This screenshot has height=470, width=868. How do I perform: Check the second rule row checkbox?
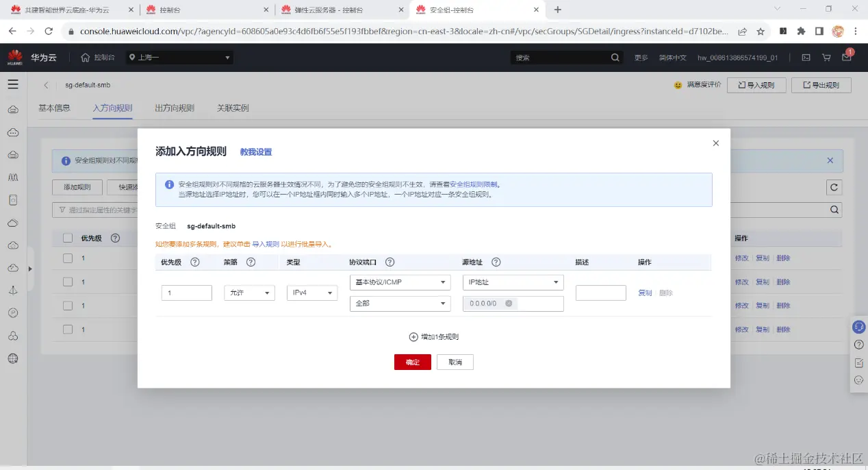pyautogui.click(x=68, y=282)
